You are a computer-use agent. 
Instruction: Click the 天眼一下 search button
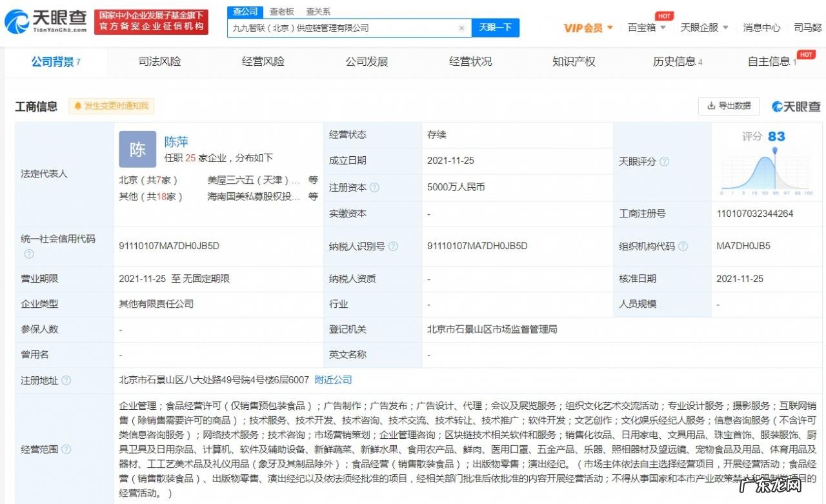click(496, 28)
